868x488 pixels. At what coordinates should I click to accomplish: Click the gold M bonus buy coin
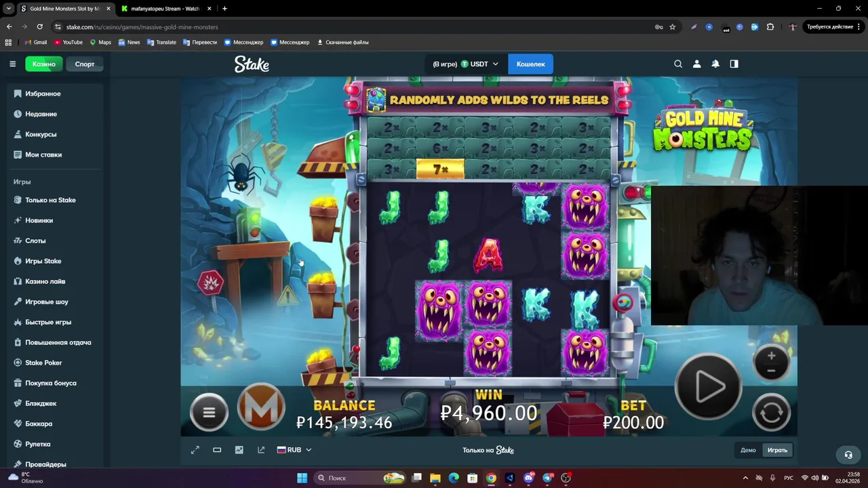[261, 407]
